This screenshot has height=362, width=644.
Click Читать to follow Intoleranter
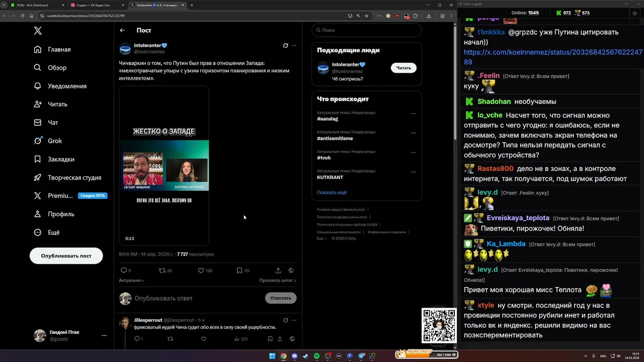[x=404, y=68]
